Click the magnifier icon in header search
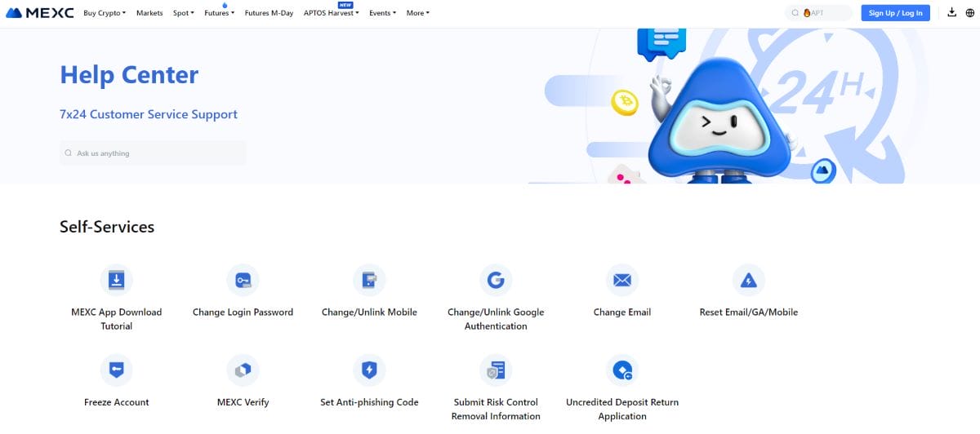The image size is (980, 434). [x=796, y=13]
